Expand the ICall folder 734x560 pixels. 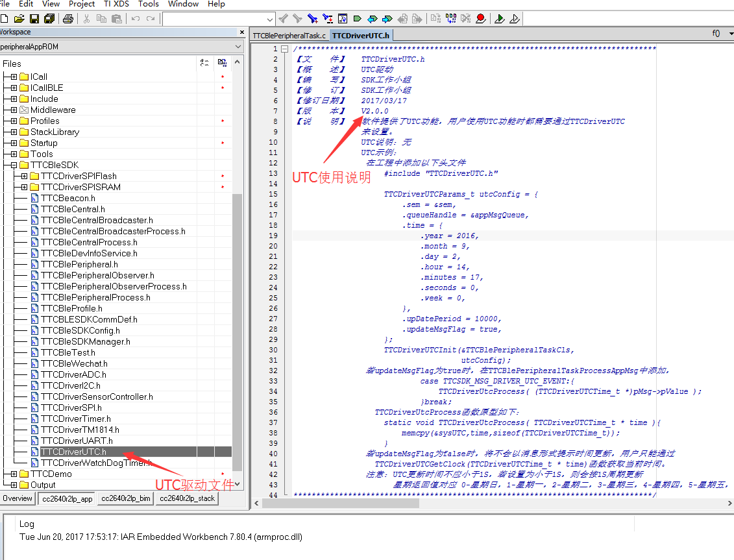pos(14,77)
